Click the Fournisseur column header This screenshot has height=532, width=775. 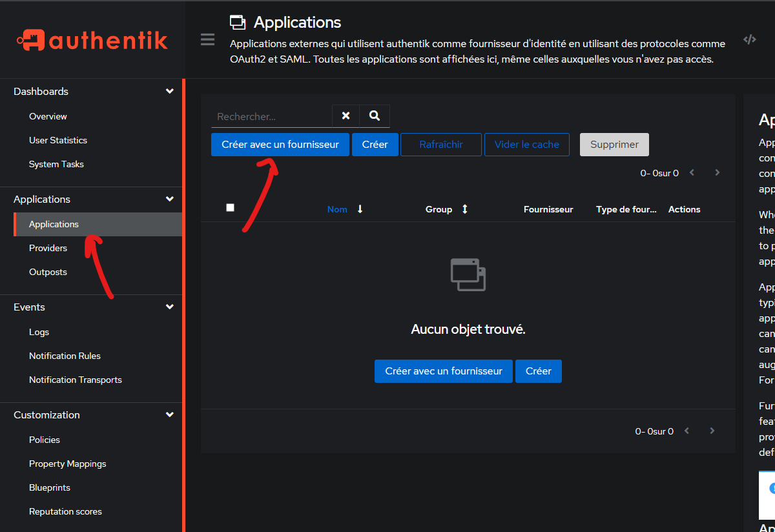548,209
